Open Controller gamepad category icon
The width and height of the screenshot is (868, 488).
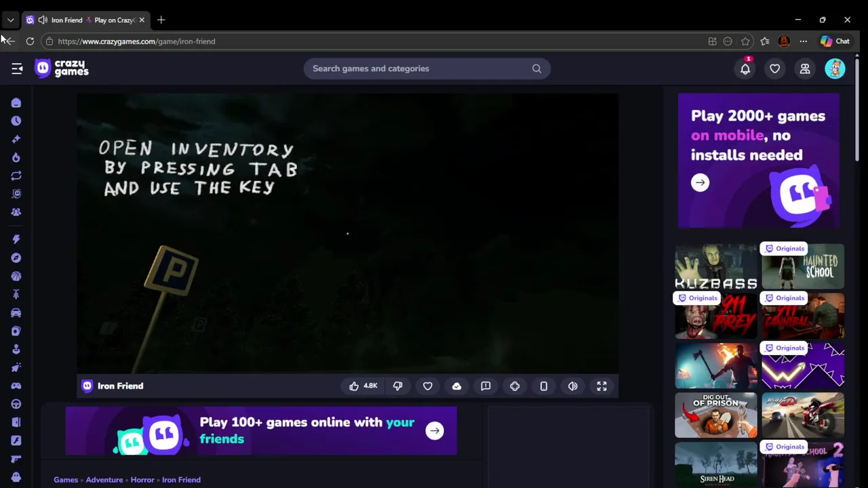[16, 386]
